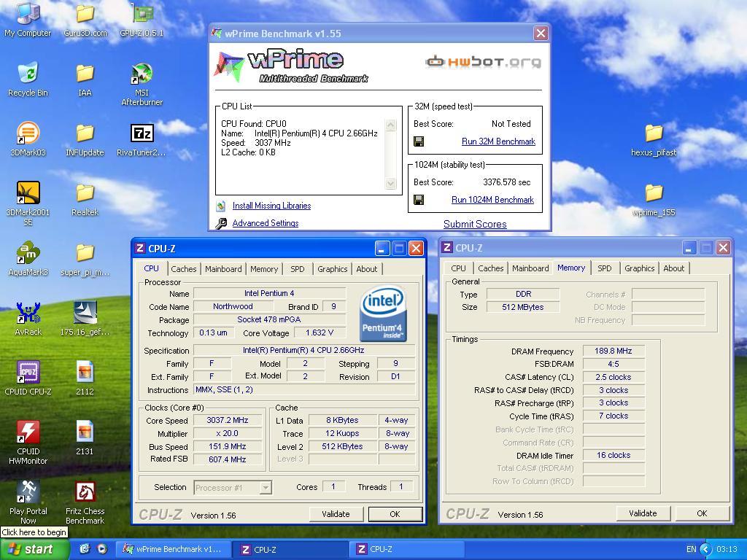Launch the MSI Afterburner shortcut
747x560 pixels.
[x=142, y=84]
